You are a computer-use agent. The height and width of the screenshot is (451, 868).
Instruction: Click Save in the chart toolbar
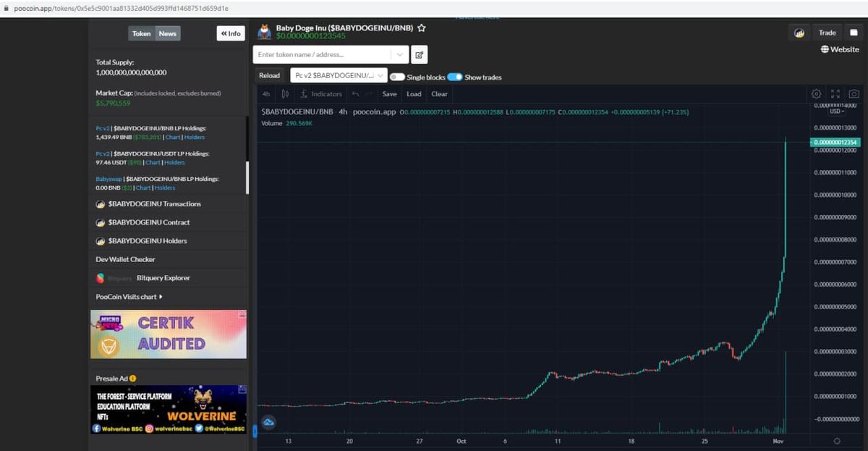point(389,94)
